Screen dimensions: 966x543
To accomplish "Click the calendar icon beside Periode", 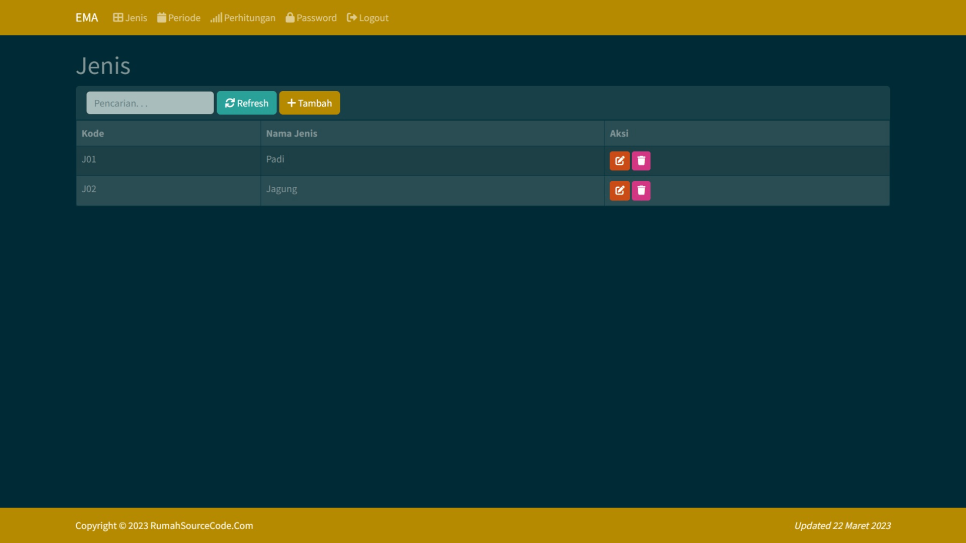I will tap(162, 18).
